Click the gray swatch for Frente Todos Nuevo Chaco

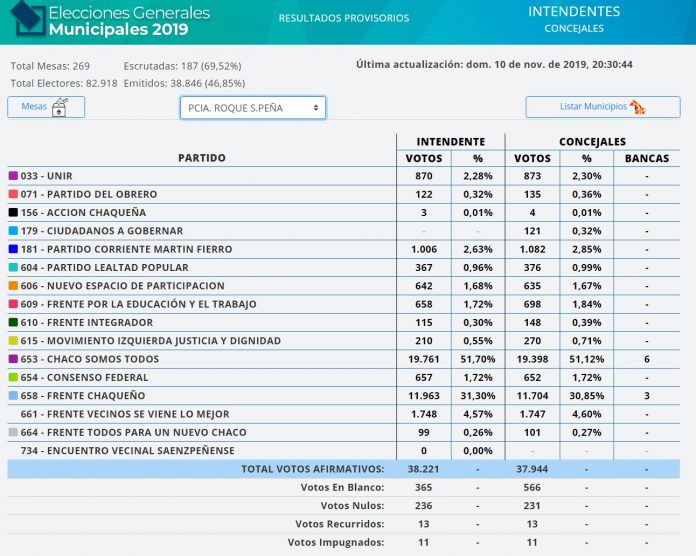click(x=13, y=432)
